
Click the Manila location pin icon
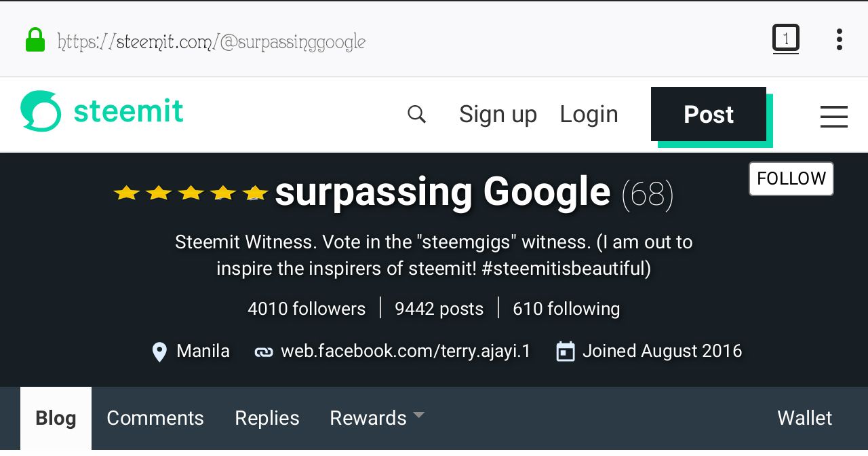tap(159, 351)
